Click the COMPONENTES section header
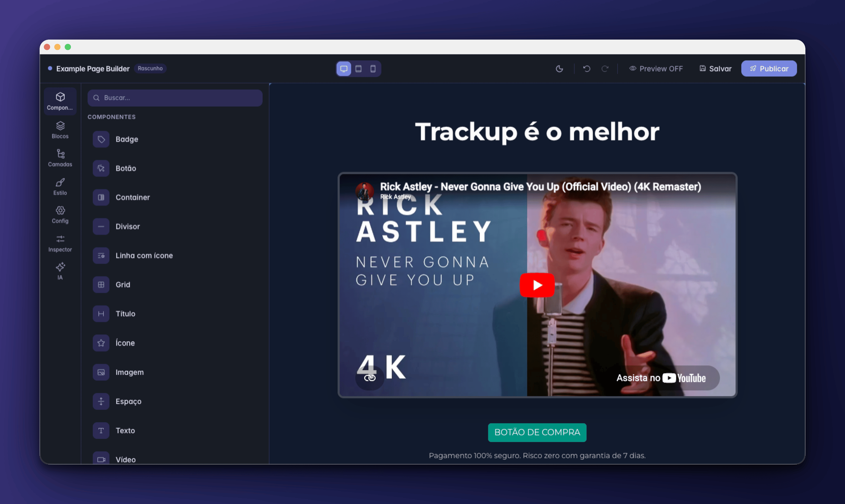The image size is (845, 504). pyautogui.click(x=111, y=117)
